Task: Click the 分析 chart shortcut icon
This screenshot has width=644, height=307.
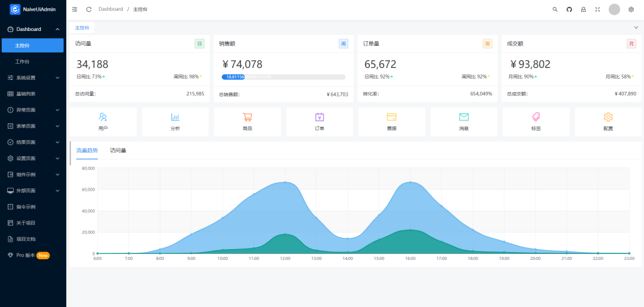Action: tap(175, 117)
